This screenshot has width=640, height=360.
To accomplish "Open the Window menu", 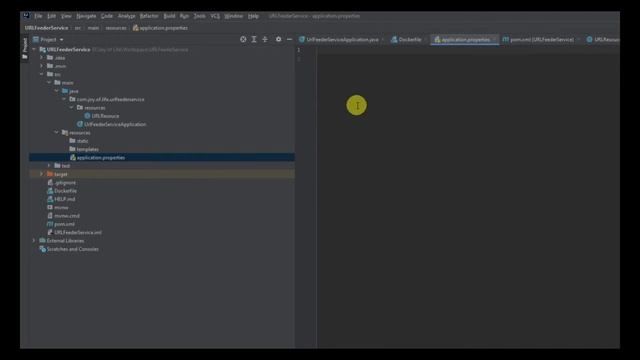I will pos(233,16).
